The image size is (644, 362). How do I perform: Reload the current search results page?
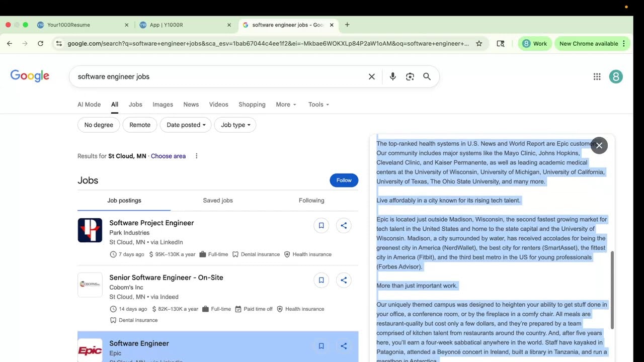click(41, 43)
